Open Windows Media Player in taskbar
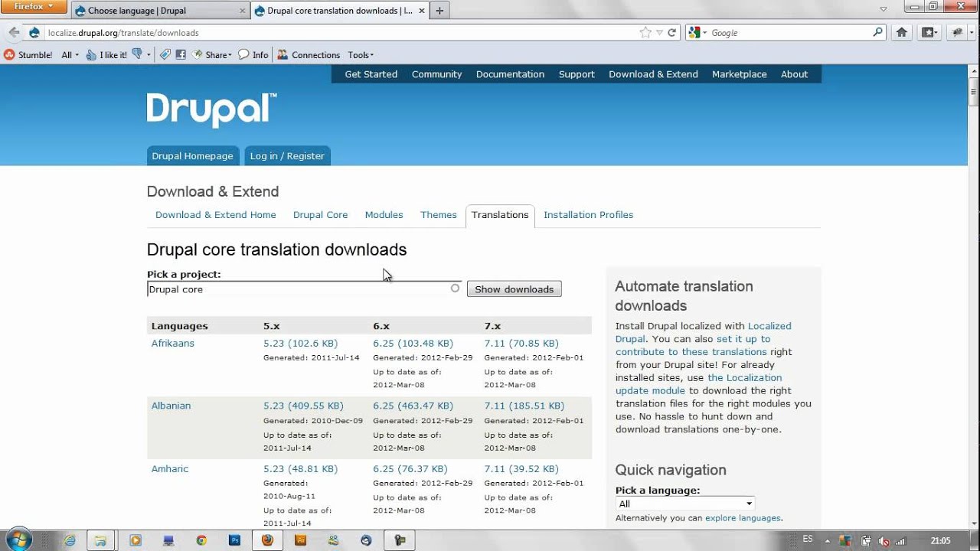Viewport: 980px width, 551px height. pyautogui.click(x=136, y=540)
